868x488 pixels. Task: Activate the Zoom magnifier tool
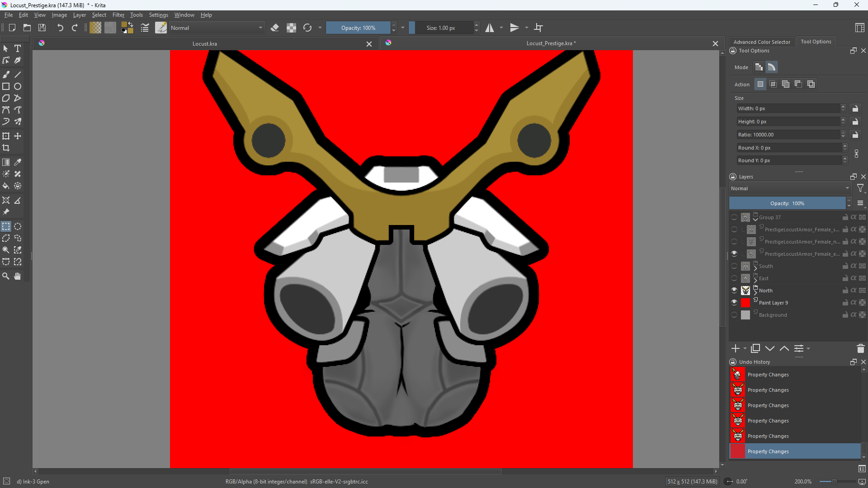tap(6, 276)
